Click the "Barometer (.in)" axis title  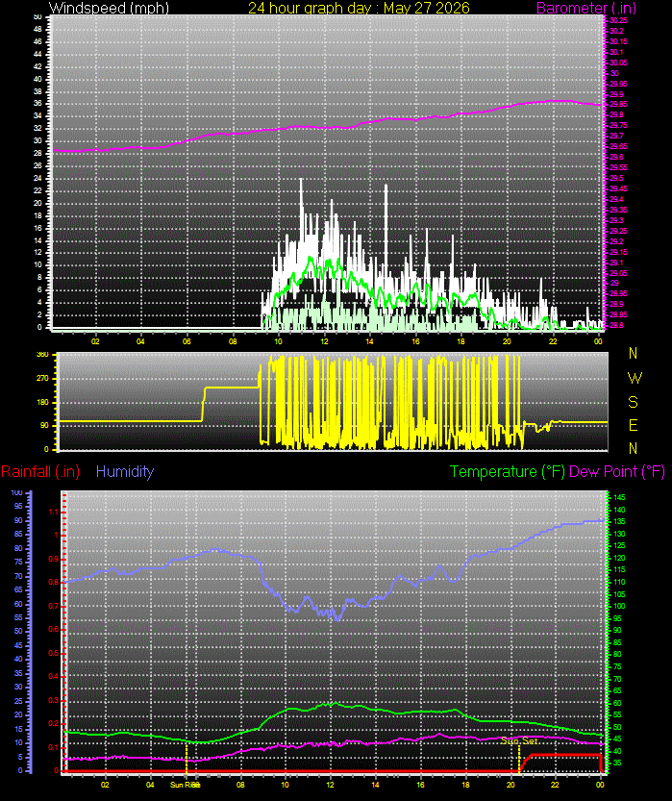(x=586, y=8)
